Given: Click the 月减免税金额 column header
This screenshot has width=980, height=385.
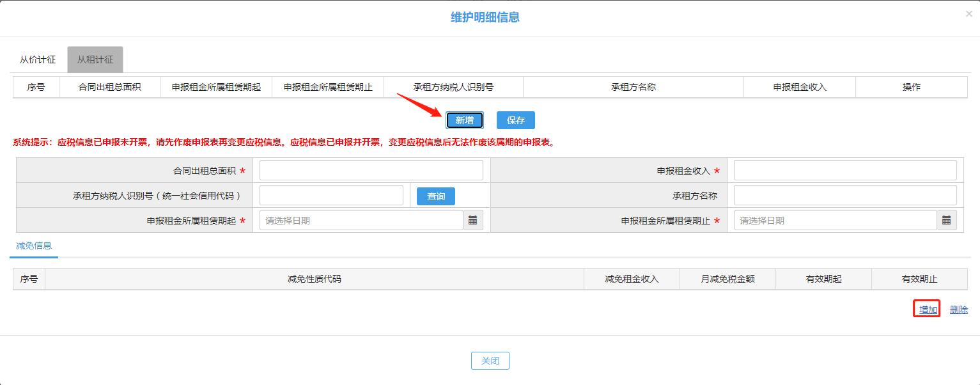Looking at the screenshot, I should (728, 279).
